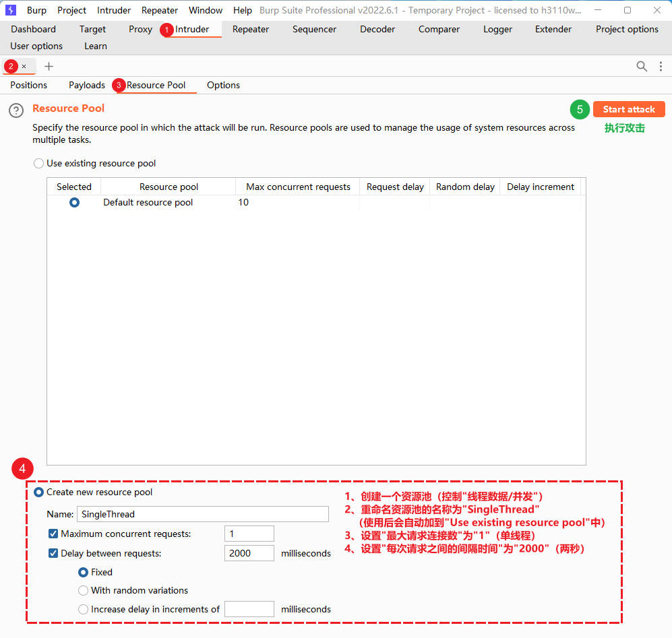Select the Default resource pool row name
The width and height of the screenshot is (672, 638).
point(148,202)
